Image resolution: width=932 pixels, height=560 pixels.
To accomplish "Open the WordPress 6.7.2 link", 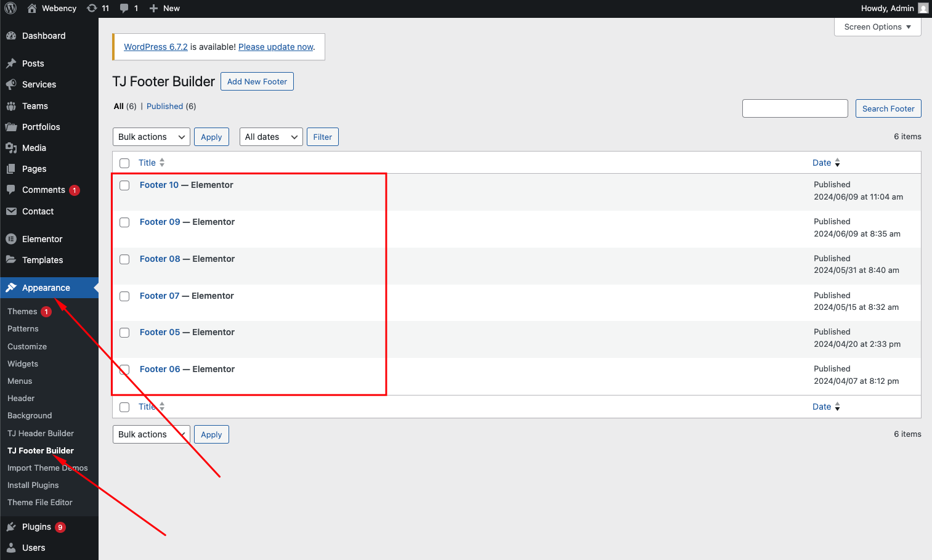I will coord(156,47).
